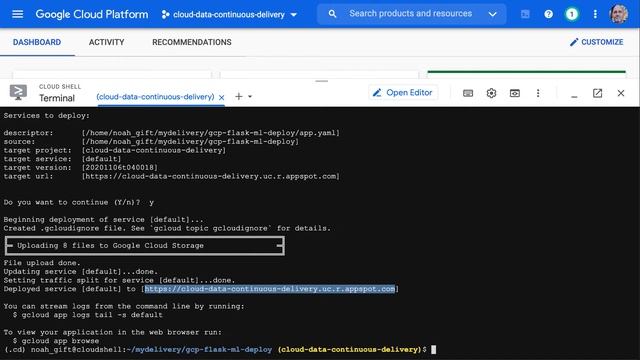Click the '$ gcloud app browse' line
Screen dimensions: 640x360
point(56,340)
